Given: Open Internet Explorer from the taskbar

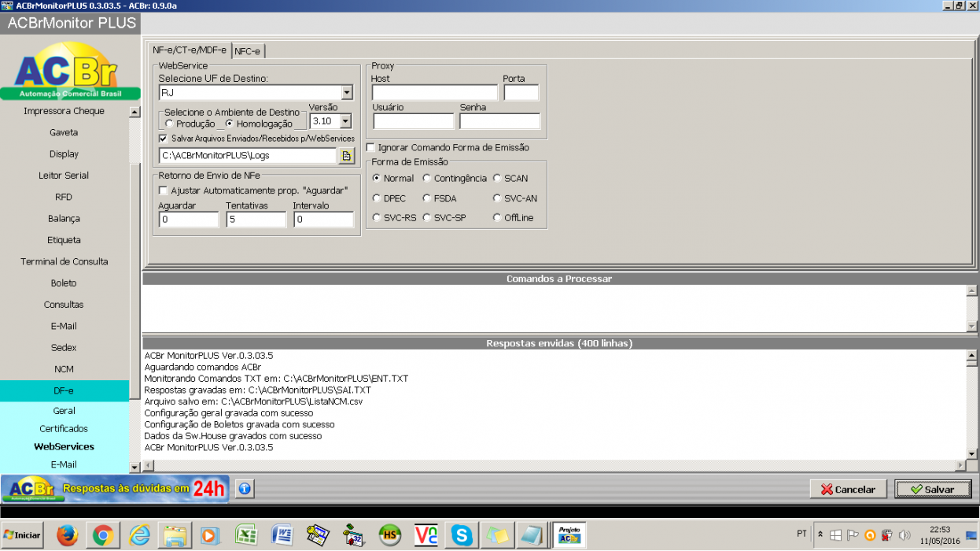Looking at the screenshot, I should click(x=139, y=535).
